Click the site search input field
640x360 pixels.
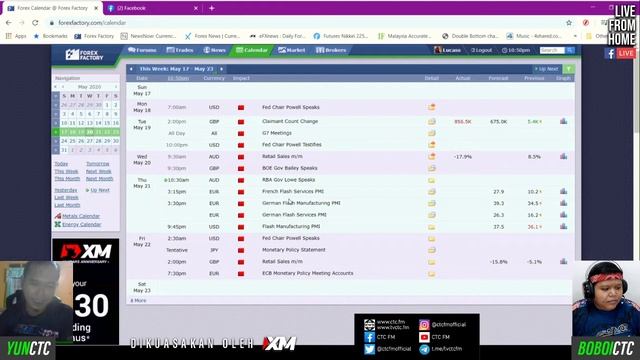[552, 50]
